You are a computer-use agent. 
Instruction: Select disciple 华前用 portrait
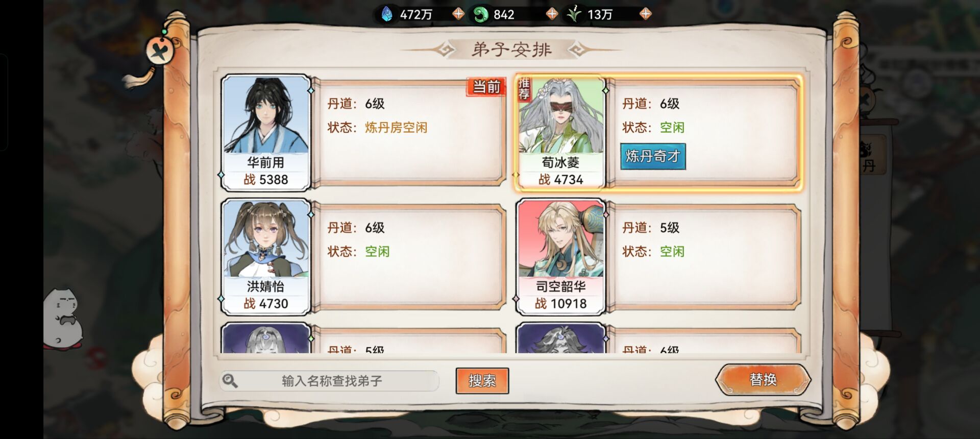(265, 133)
